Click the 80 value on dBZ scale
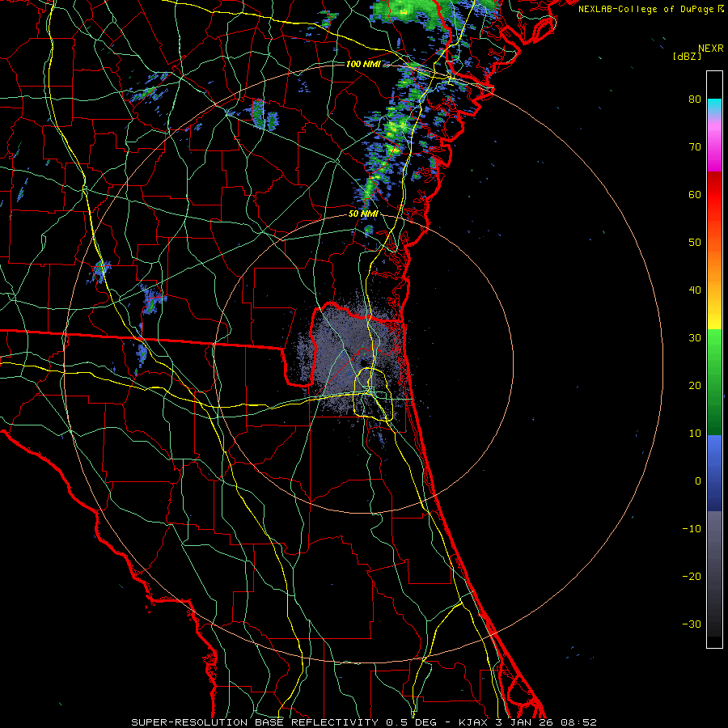728x728 pixels. pos(695,99)
